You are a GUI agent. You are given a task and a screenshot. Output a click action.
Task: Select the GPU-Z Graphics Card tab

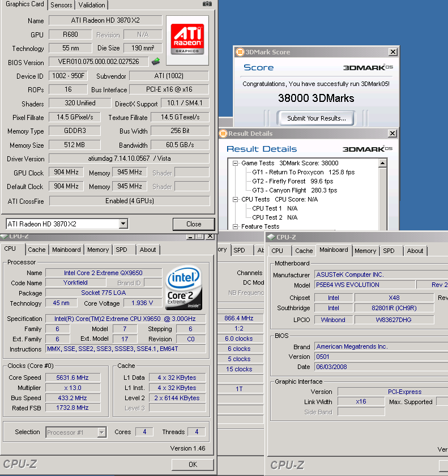(24, 5)
